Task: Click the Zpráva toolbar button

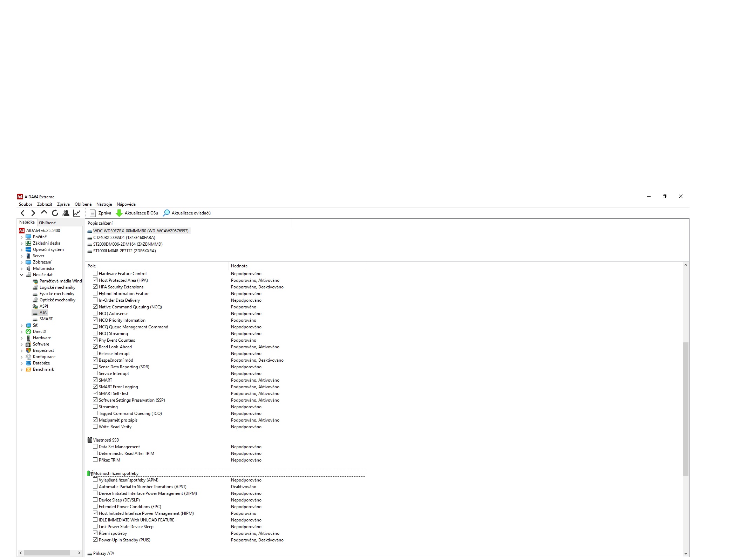Action: pyautogui.click(x=101, y=213)
